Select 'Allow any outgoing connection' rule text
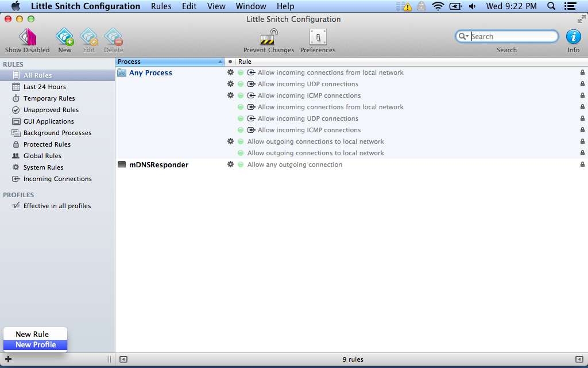588x368 pixels. coord(295,164)
